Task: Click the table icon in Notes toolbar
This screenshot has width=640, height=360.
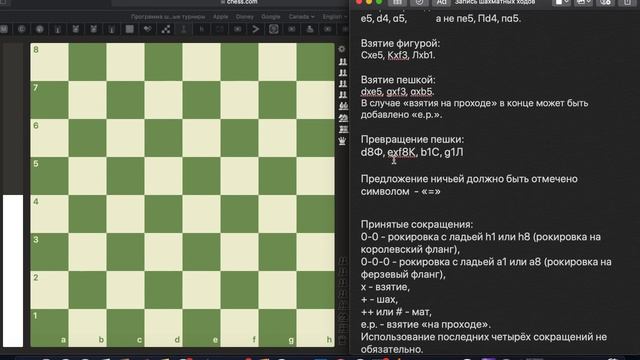Action: tap(397, 2)
